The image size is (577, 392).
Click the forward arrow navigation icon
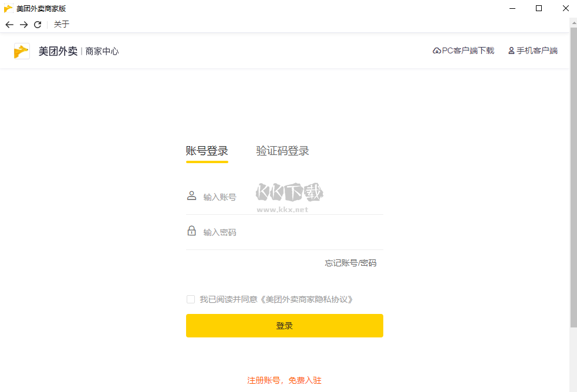tap(23, 24)
